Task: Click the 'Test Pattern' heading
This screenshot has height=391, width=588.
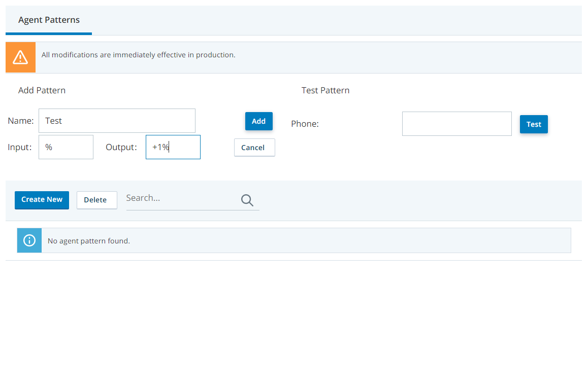Action: click(x=325, y=90)
